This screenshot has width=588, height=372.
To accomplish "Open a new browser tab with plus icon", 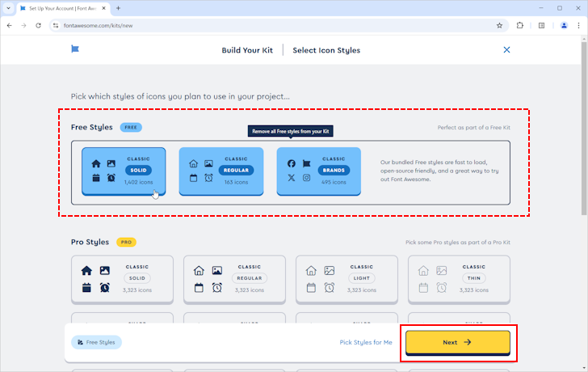I will [x=119, y=7].
